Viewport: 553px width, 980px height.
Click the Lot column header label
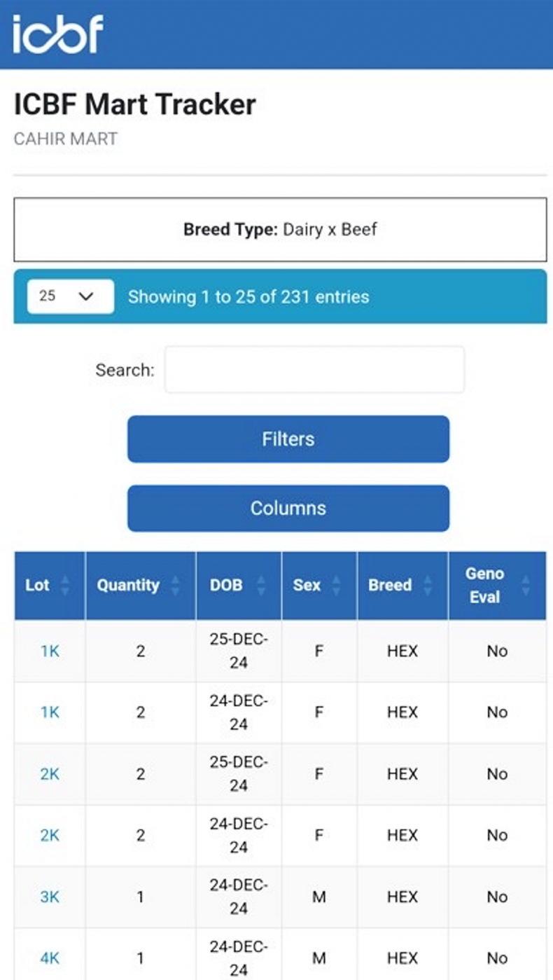click(x=38, y=586)
